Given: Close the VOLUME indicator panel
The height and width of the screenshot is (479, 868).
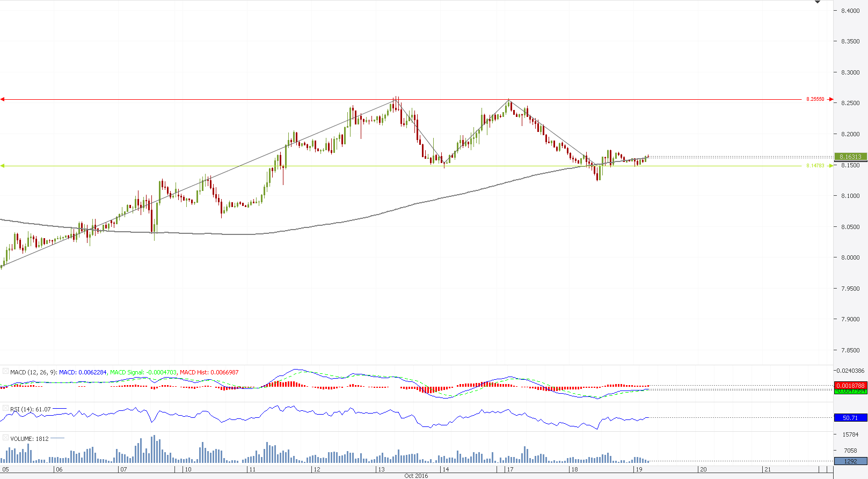Looking at the screenshot, I should (x=5, y=438).
